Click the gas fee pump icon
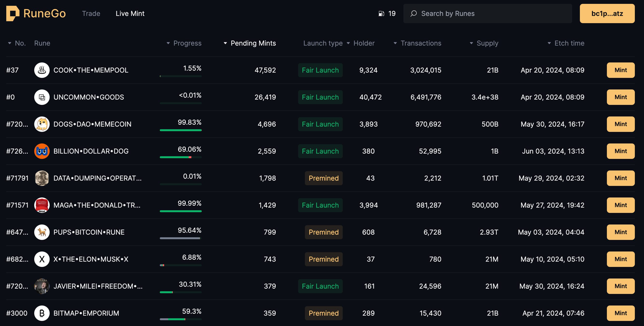644x326 pixels. (381, 14)
